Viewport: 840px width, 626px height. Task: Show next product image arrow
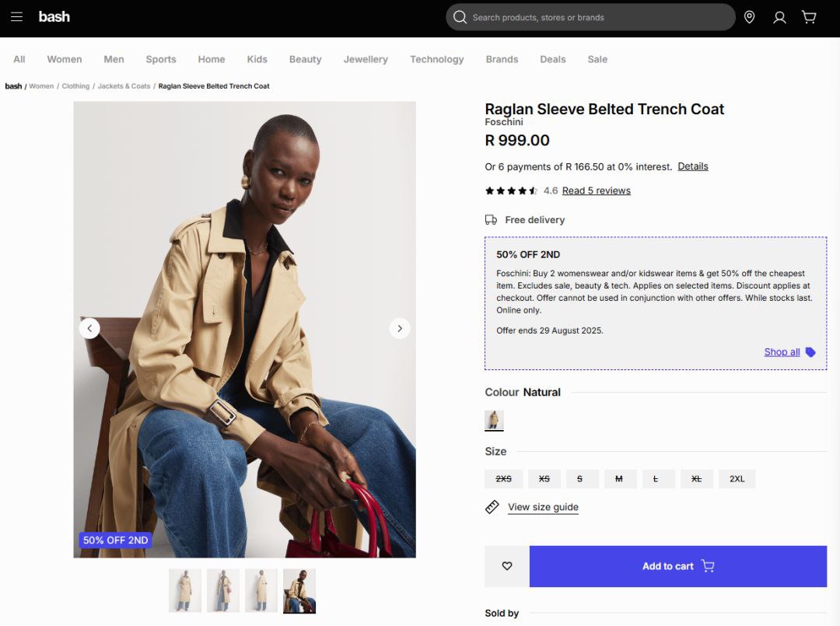click(400, 328)
